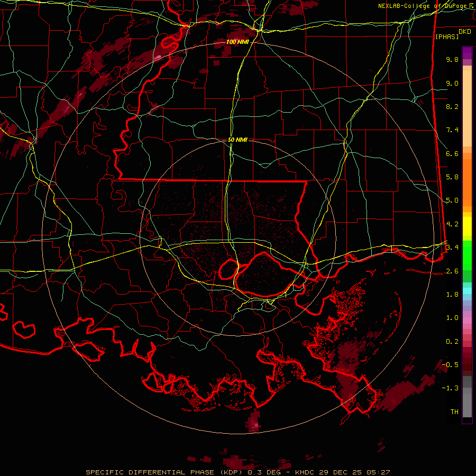Click the [PHAS] units label
The height and width of the screenshot is (476, 476).
[447, 36]
